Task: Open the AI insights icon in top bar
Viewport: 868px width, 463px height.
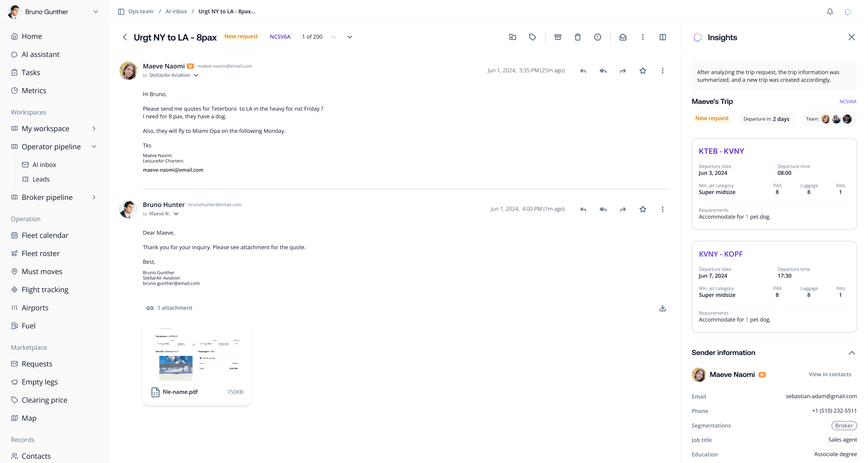Action: (x=848, y=12)
